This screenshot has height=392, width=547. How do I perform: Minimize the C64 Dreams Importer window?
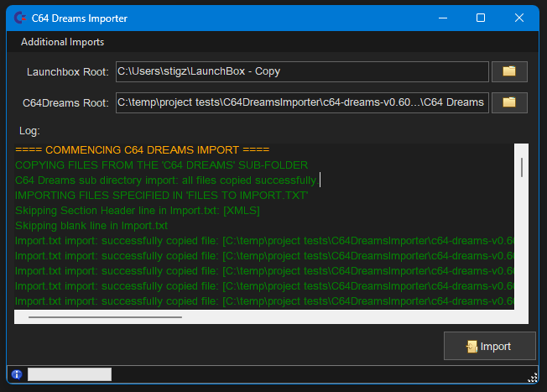(443, 18)
